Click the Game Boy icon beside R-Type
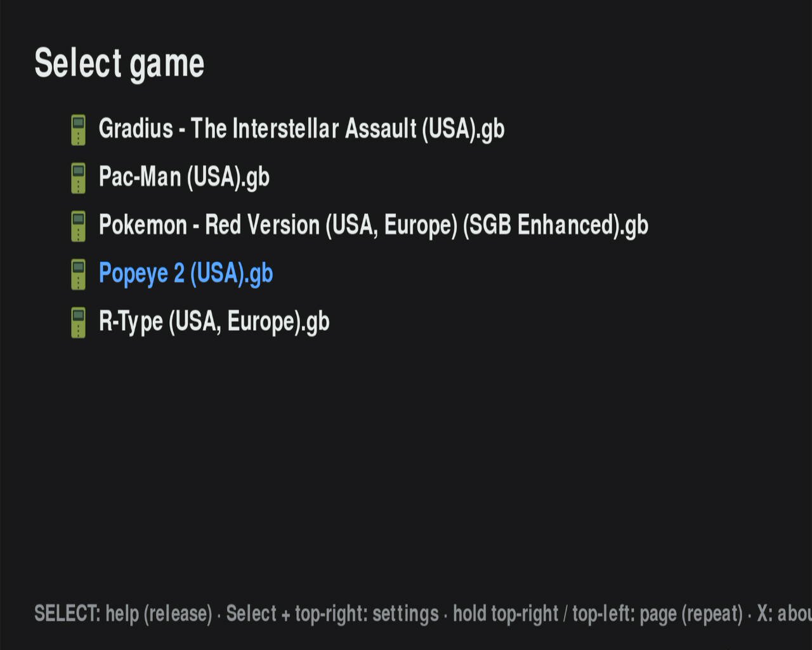Image resolution: width=812 pixels, height=650 pixels. 78,322
